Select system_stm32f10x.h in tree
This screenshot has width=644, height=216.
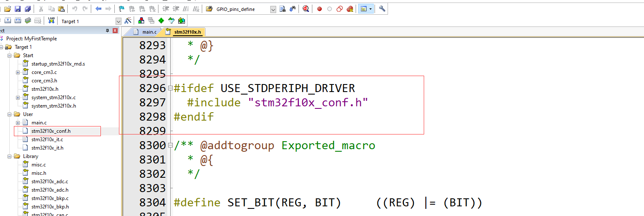click(54, 106)
